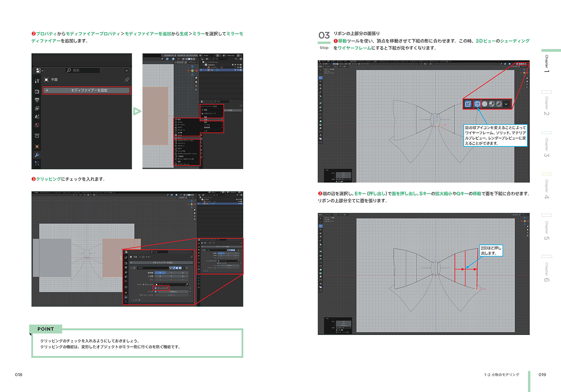Image resolution: width=561 pixels, height=392 pixels.
Task: Select material preview sphere in enlarged shading bar
Action: [492, 104]
